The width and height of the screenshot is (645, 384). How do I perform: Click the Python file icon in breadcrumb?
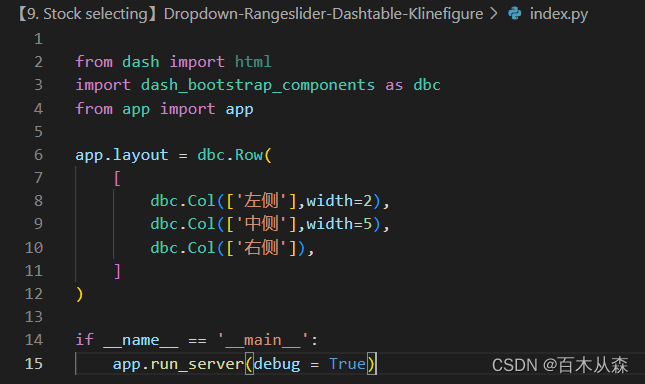(x=515, y=14)
